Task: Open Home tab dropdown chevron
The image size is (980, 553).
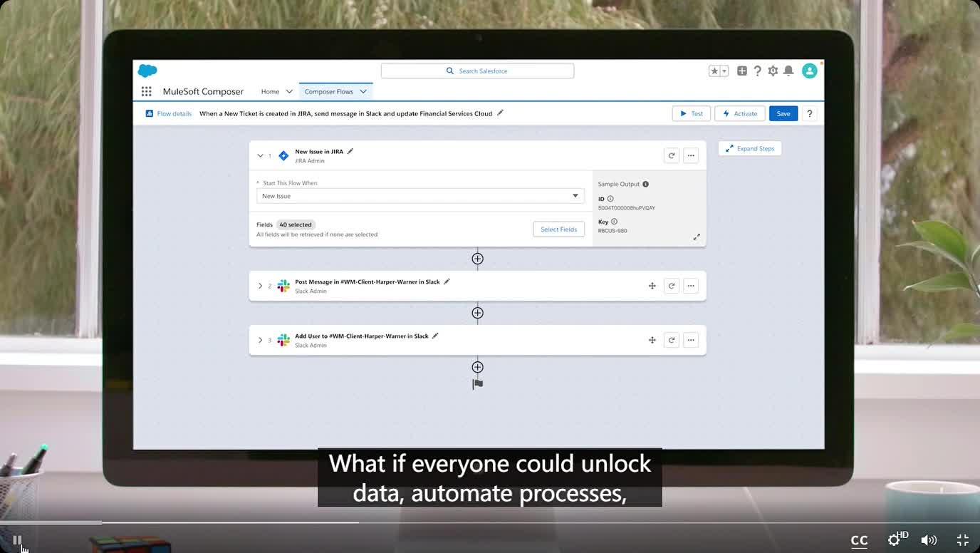Action: (289, 91)
